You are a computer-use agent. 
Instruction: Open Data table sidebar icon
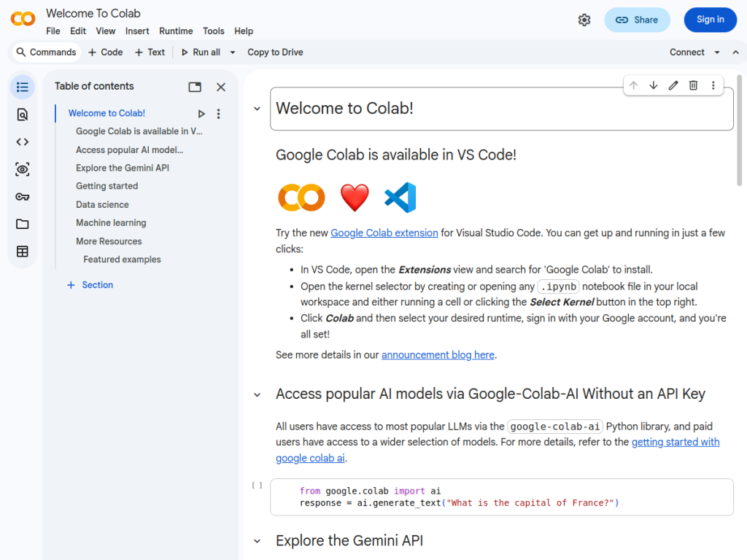(23, 252)
